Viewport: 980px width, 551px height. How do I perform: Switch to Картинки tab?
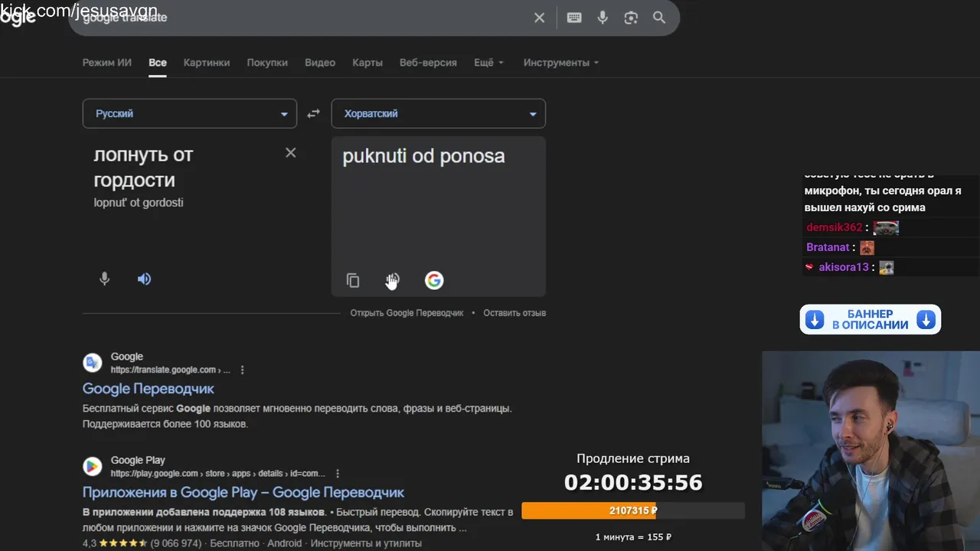tap(207, 63)
